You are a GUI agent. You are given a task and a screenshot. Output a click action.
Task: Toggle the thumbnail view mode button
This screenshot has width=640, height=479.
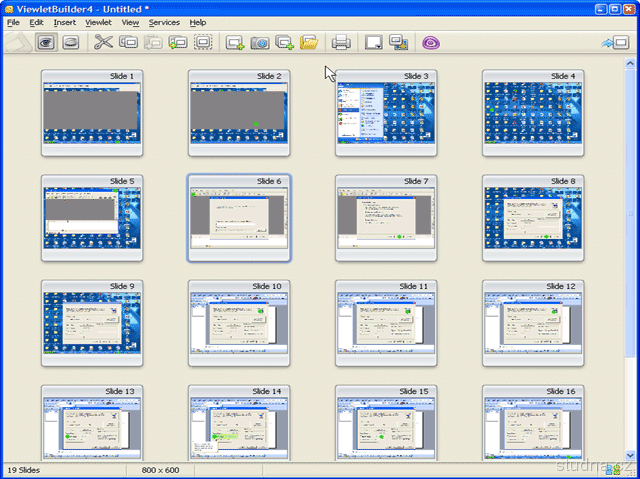[x=46, y=42]
